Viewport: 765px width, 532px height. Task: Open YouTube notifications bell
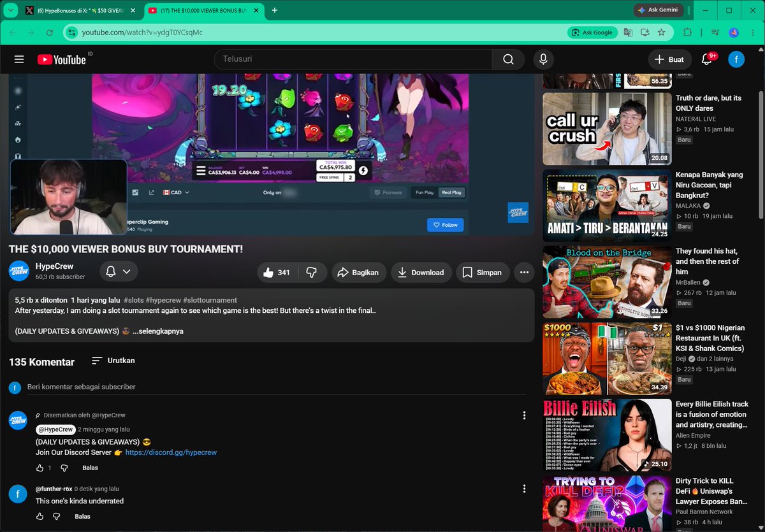[706, 59]
